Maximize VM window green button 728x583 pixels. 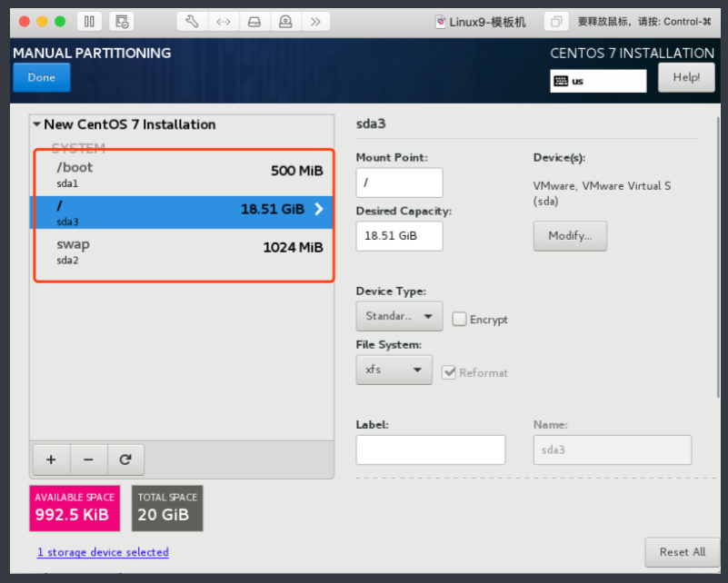pyautogui.click(x=60, y=21)
